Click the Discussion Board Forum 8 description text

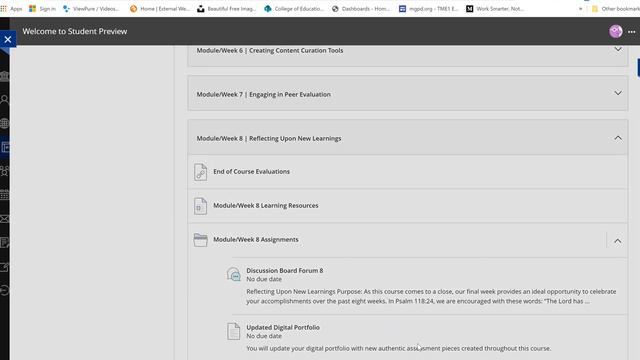pos(431,296)
